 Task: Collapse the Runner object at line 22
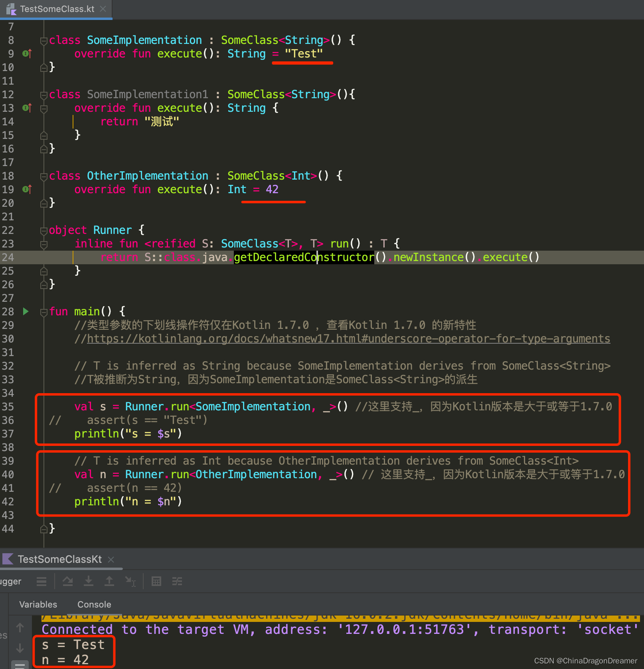click(x=44, y=230)
